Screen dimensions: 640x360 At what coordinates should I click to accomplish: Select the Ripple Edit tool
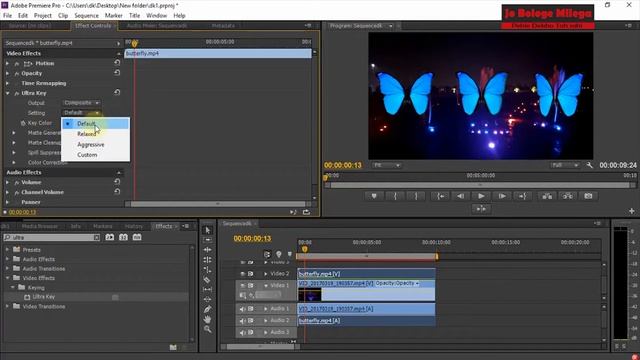(x=207, y=249)
